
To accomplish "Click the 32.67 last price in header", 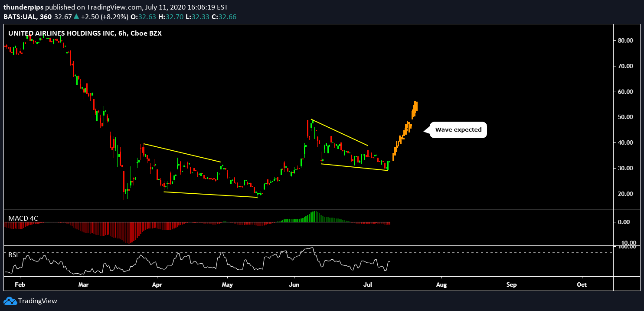I will (63, 17).
